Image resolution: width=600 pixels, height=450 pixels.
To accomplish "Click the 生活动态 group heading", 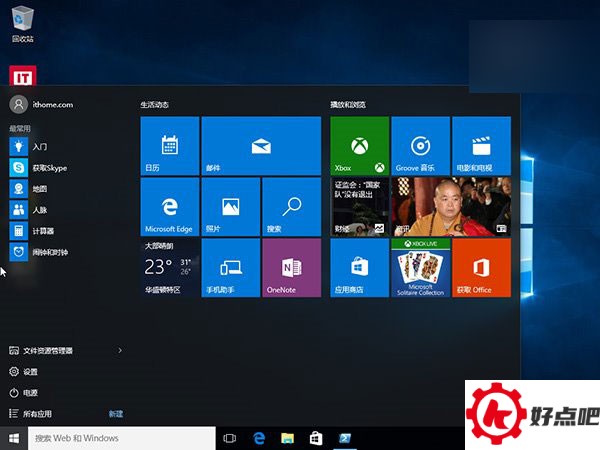I will (155, 104).
